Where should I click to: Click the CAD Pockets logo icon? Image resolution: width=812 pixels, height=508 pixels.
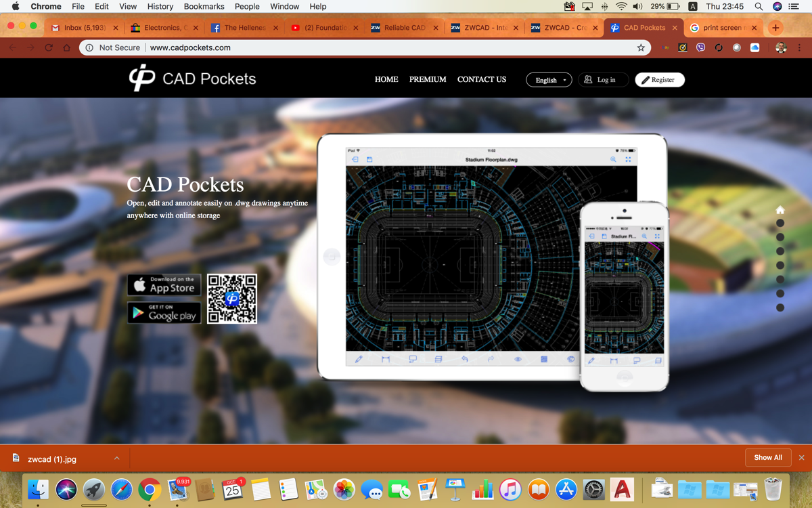tap(142, 79)
